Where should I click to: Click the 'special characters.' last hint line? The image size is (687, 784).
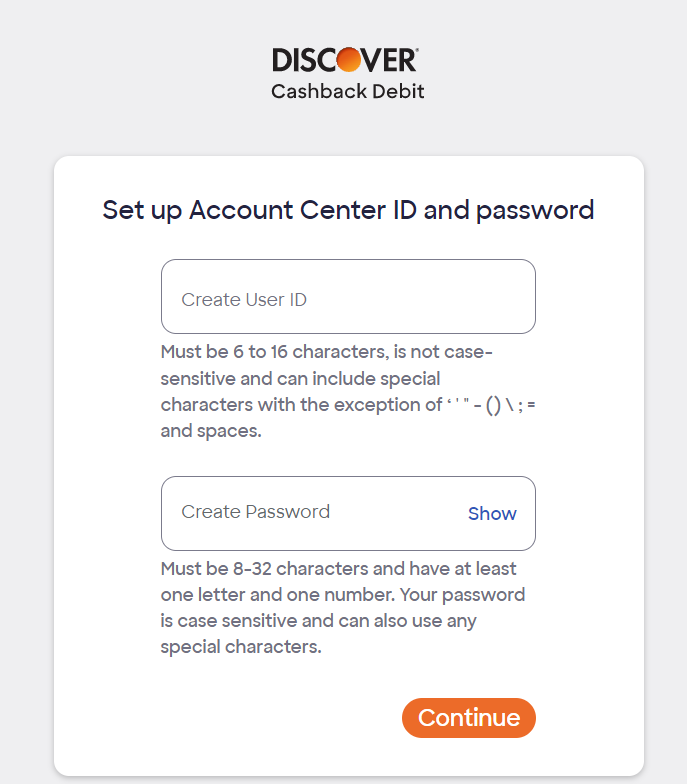241,647
